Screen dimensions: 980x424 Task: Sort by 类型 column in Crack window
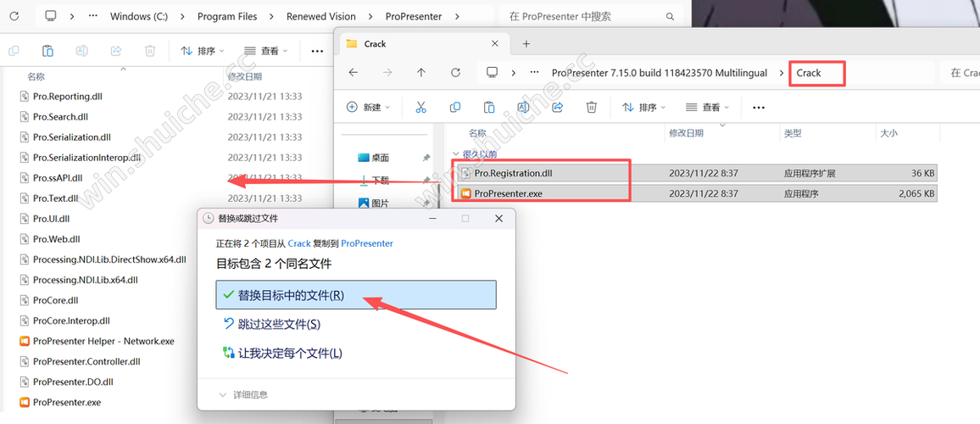[793, 133]
